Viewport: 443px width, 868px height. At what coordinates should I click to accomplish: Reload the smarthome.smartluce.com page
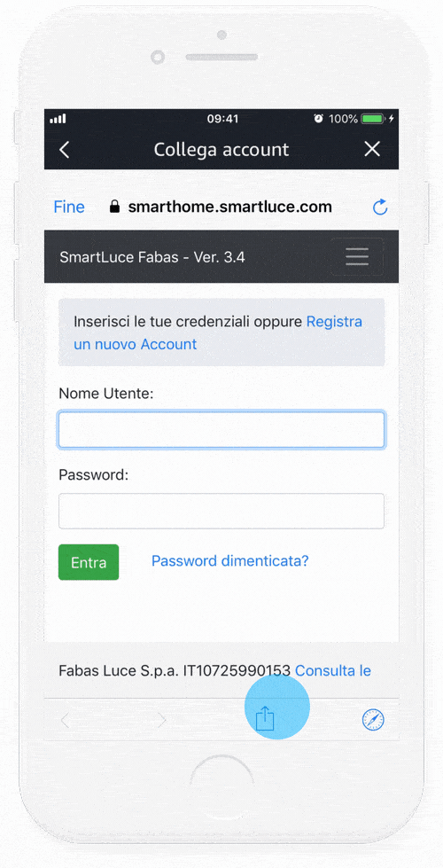(380, 207)
